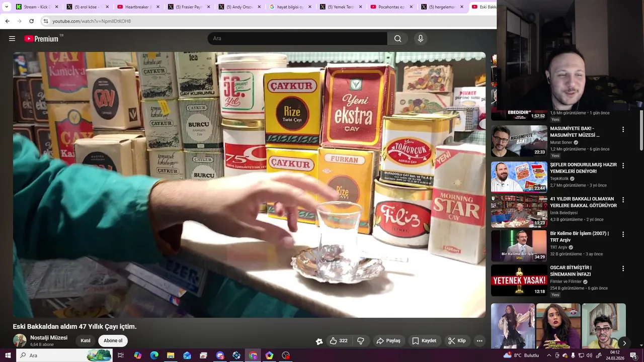The width and height of the screenshot is (644, 362).
Task: Click the YouTube search input field
Action: tap(297, 39)
